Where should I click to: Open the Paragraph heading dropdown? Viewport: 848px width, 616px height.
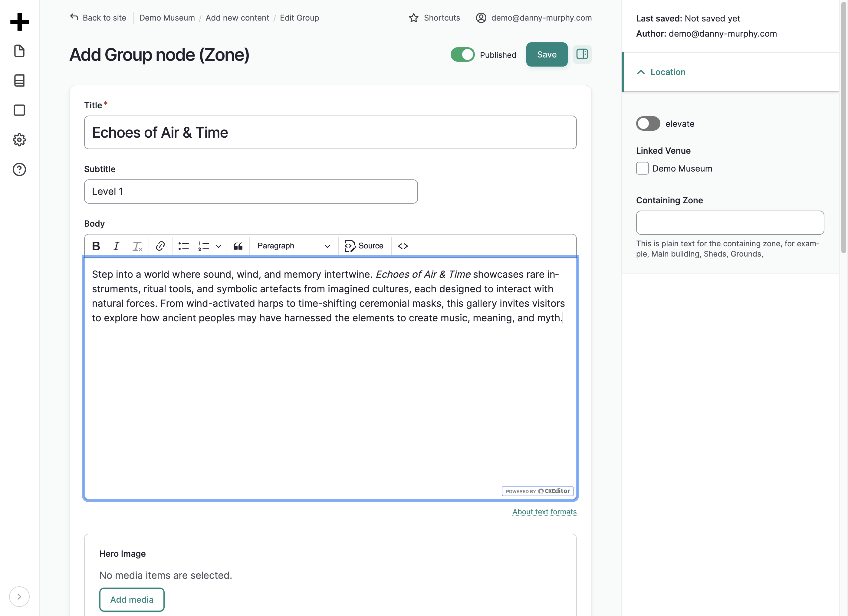(294, 246)
